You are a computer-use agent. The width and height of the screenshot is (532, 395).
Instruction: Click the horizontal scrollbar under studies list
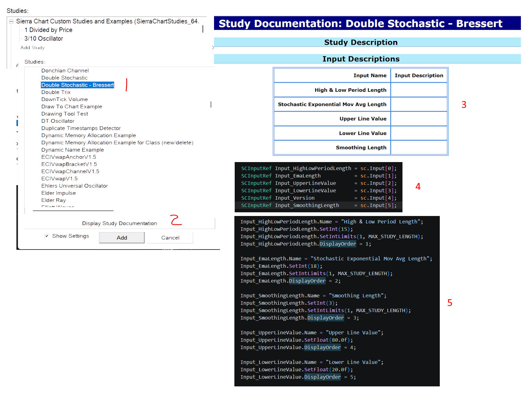73,211
